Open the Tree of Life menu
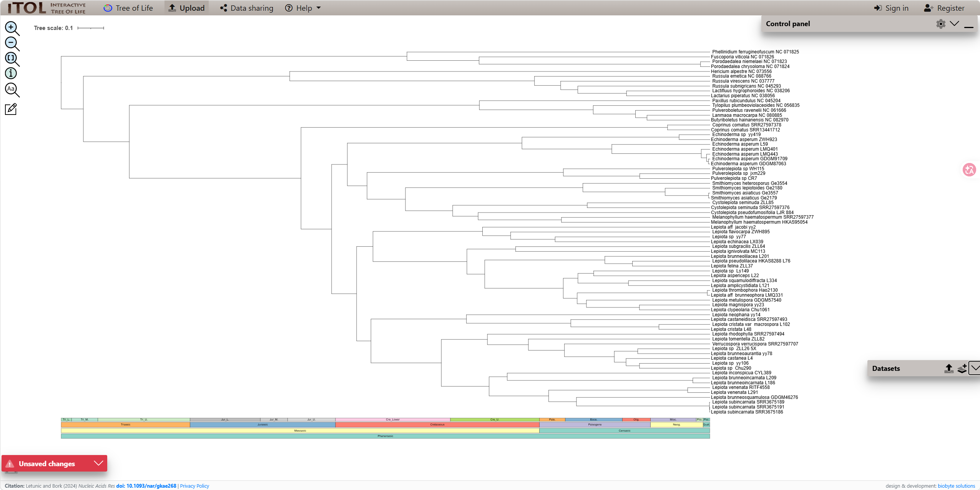980x490 pixels. 128,8
